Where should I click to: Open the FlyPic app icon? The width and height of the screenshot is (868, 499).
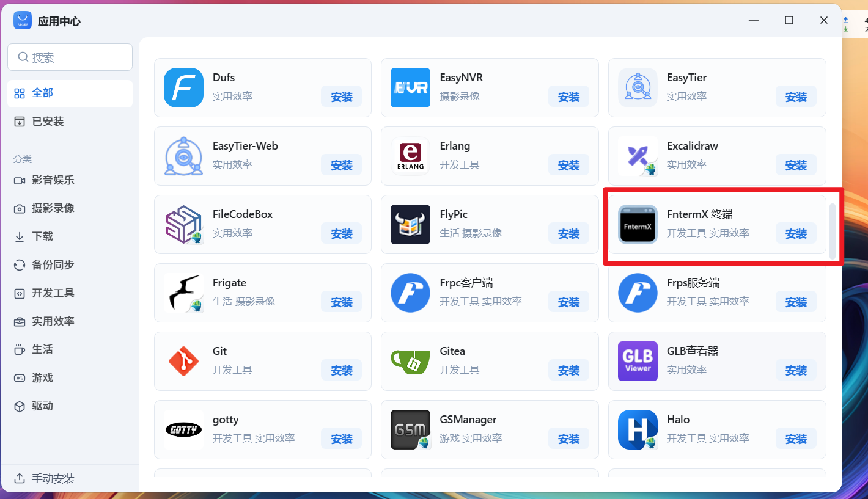(411, 224)
